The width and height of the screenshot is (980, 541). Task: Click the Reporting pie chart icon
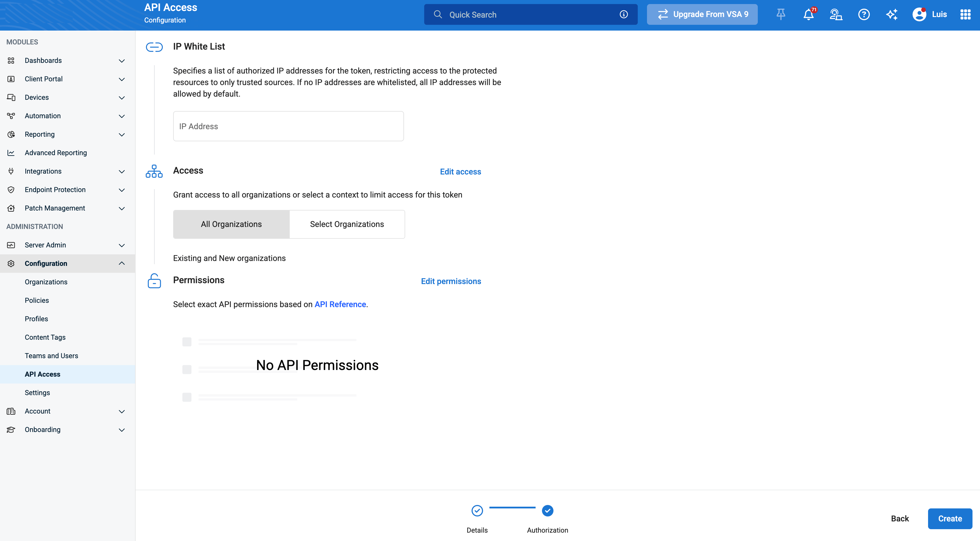point(11,134)
